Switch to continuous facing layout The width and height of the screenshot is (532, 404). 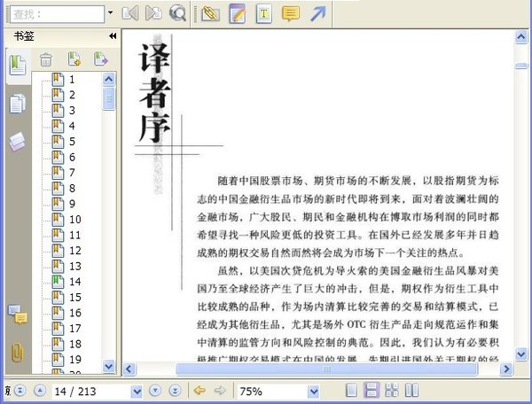(392, 391)
